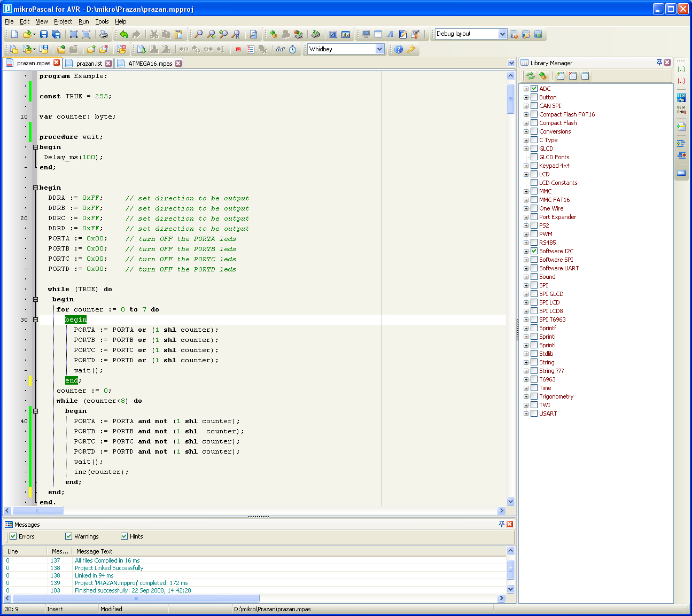Click the gold key icon

tap(411, 49)
